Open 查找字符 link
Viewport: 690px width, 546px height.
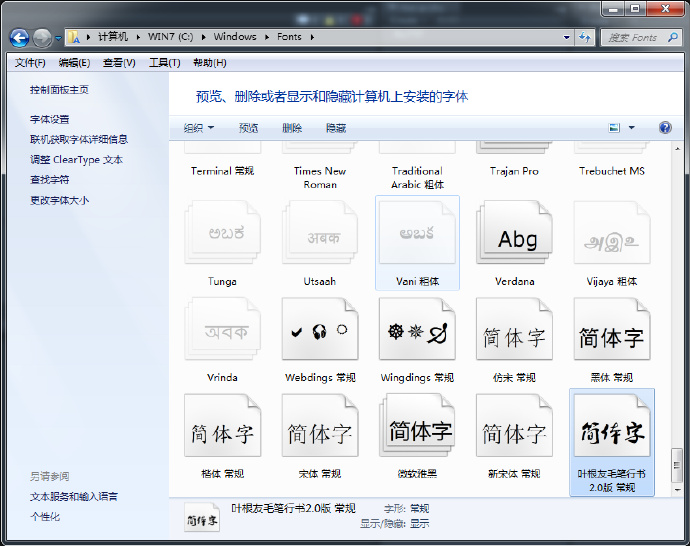click(x=50, y=180)
